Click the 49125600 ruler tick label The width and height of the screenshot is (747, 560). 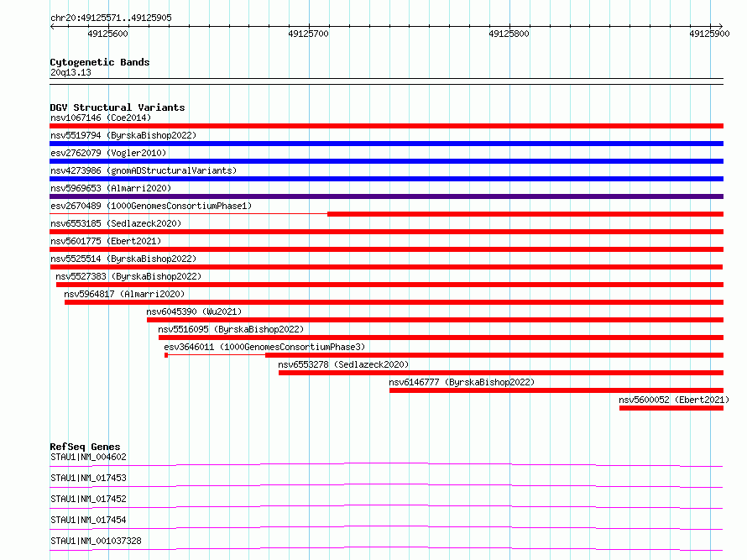[107, 34]
